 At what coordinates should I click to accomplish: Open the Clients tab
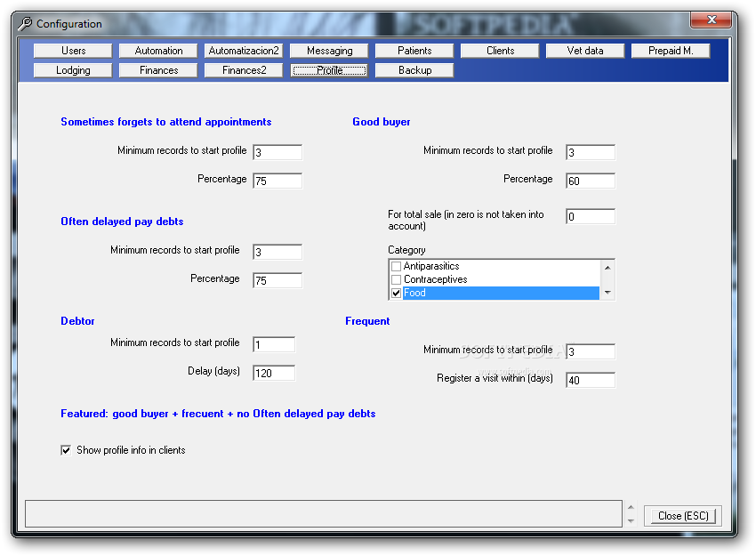click(x=500, y=51)
